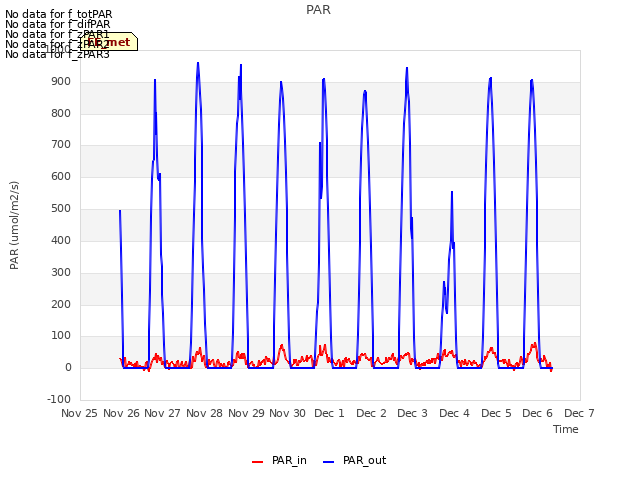Click the Time x-axis label
Viewport: 640px width, 480px height.
click(566, 429)
